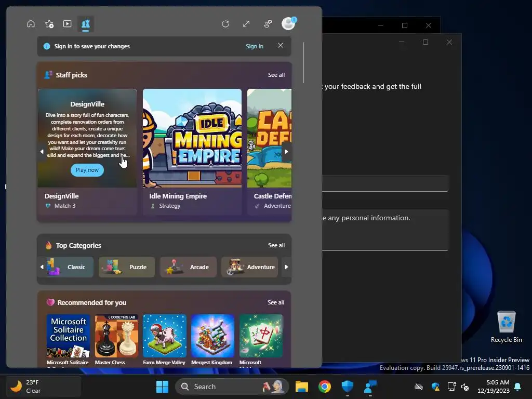Click the Sign in link
This screenshot has width=532, height=399.
[255, 46]
